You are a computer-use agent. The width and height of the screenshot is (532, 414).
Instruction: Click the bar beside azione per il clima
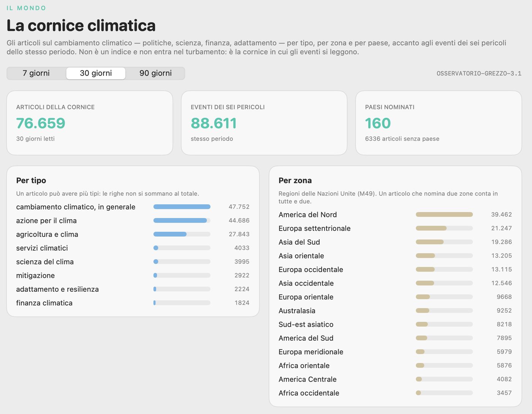tap(182, 221)
